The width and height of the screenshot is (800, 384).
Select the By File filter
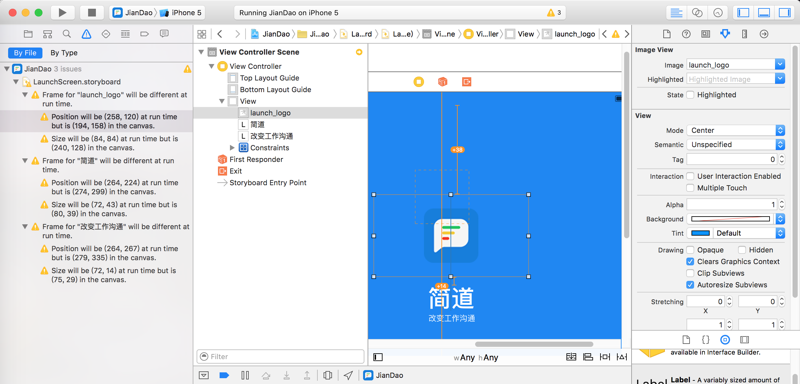click(25, 53)
